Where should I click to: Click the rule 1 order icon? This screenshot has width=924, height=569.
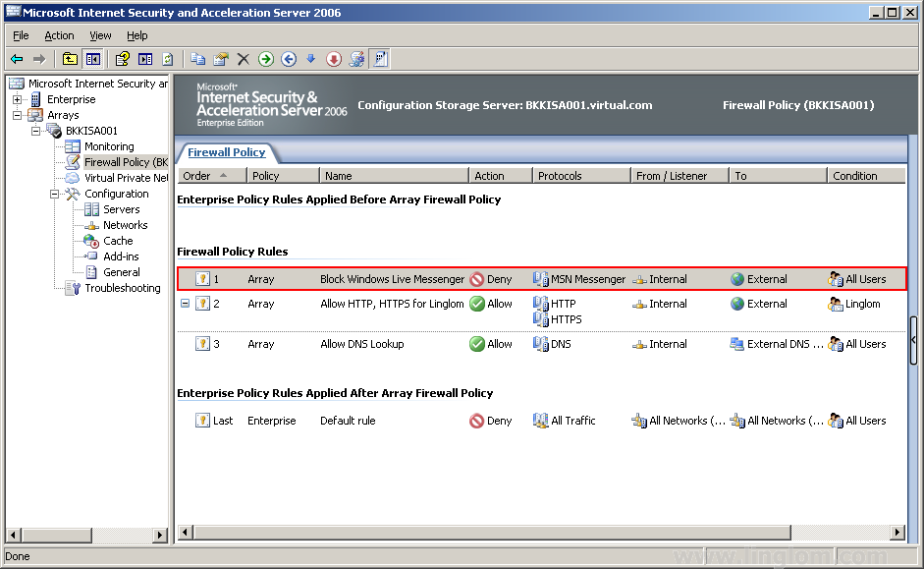202,279
